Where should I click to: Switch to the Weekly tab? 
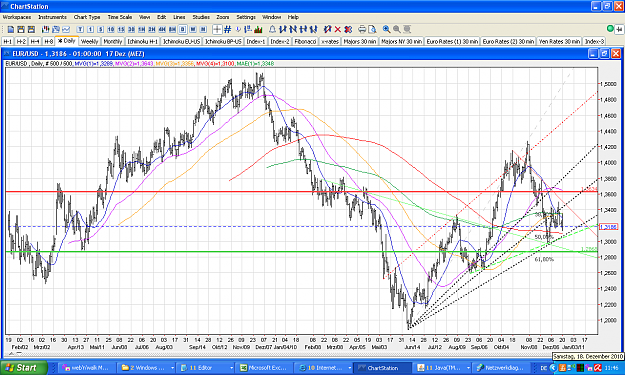pos(89,41)
